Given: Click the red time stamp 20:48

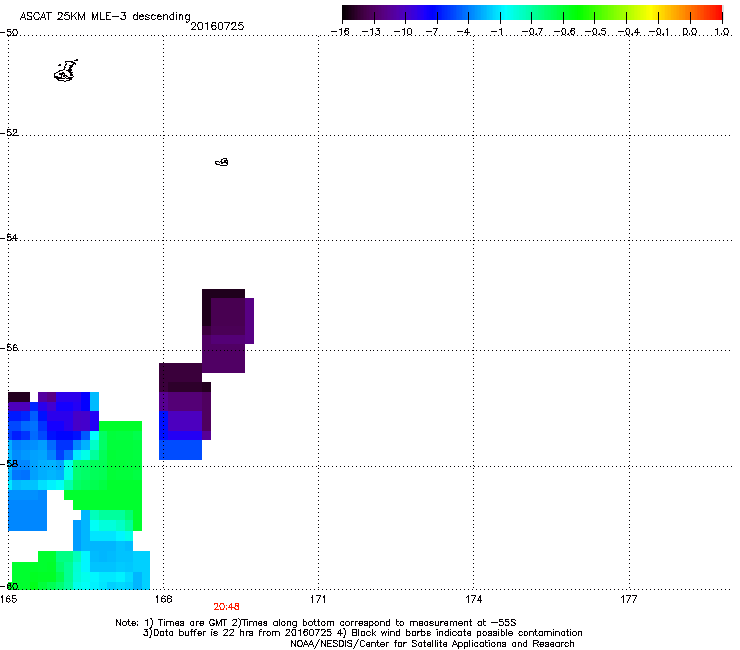Looking at the screenshot, I should coord(226,607).
